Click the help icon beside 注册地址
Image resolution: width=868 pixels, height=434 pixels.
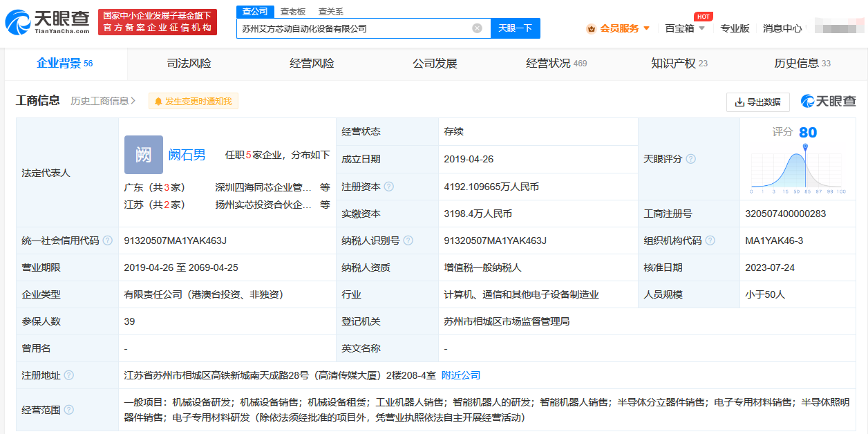(x=69, y=375)
